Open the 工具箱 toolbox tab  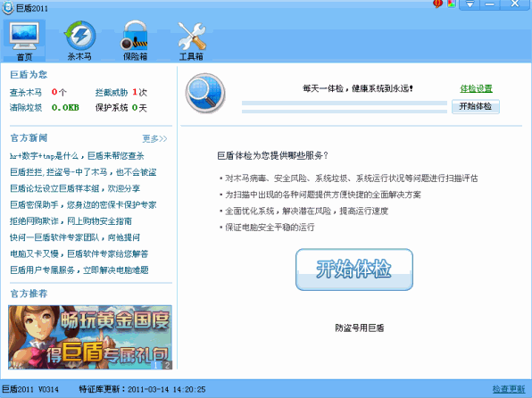pyautogui.click(x=191, y=40)
